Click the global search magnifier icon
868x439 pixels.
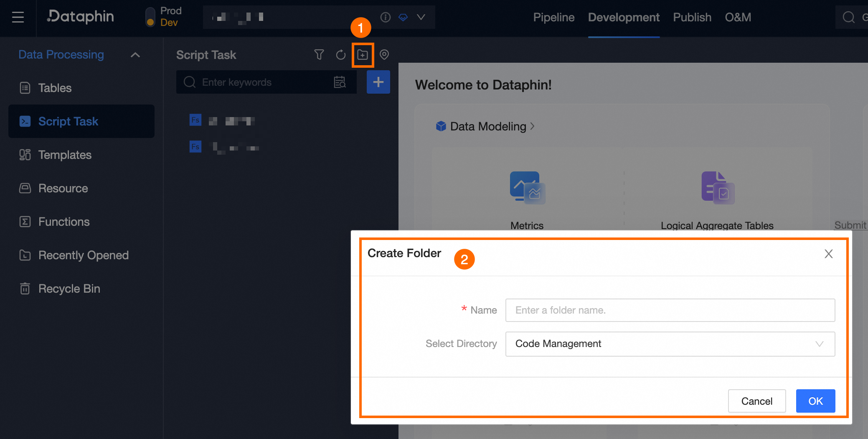[848, 17]
